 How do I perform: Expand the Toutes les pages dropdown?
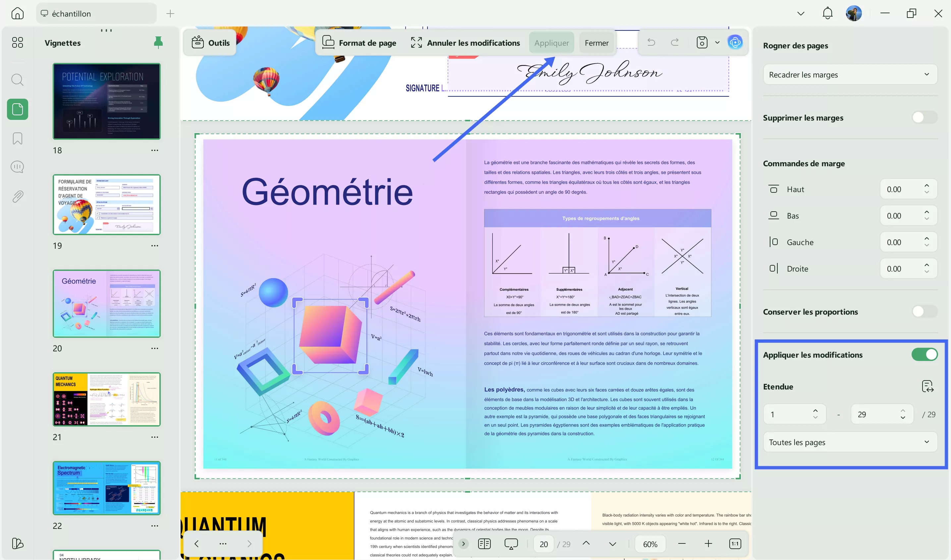pyautogui.click(x=850, y=442)
